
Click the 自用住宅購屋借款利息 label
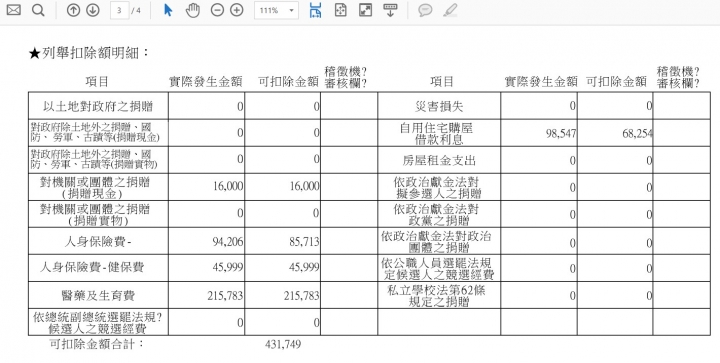point(436,133)
